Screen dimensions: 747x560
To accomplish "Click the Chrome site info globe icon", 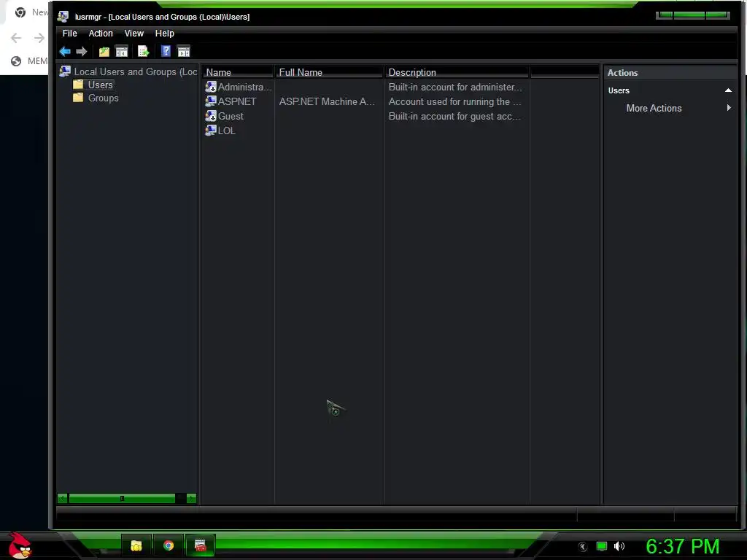I will (x=16, y=61).
